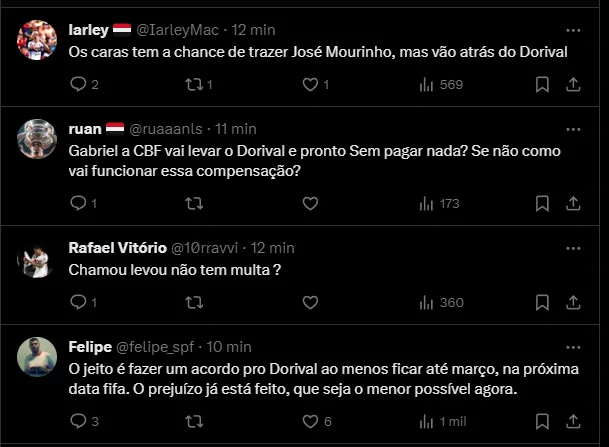Reply to Iarley's tweet about Mourinho
Viewport: 609px width, 447px height.
(x=78, y=85)
